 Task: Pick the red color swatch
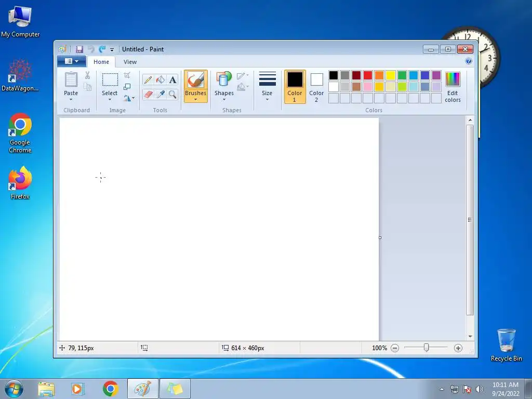(368, 75)
